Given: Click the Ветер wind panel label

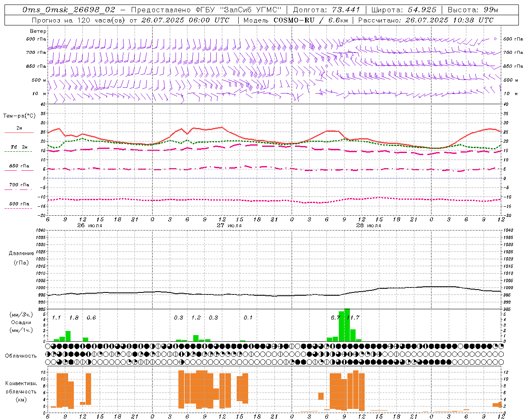Looking at the screenshot, I should 38,31.
